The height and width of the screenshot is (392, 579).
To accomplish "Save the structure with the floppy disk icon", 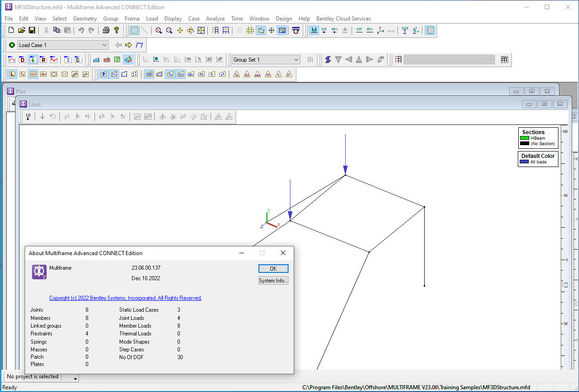I will pos(32,31).
